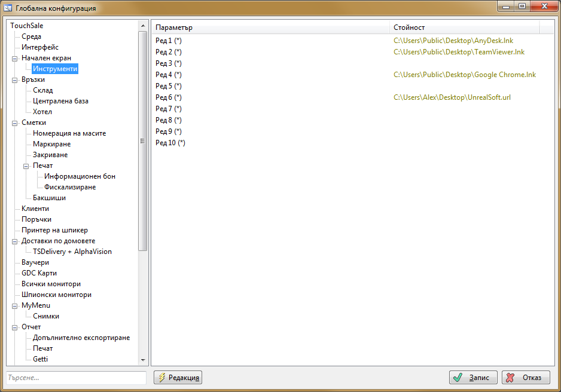Select the GDC Карти tree item
Image resolution: width=561 pixels, height=392 pixels.
(39, 273)
